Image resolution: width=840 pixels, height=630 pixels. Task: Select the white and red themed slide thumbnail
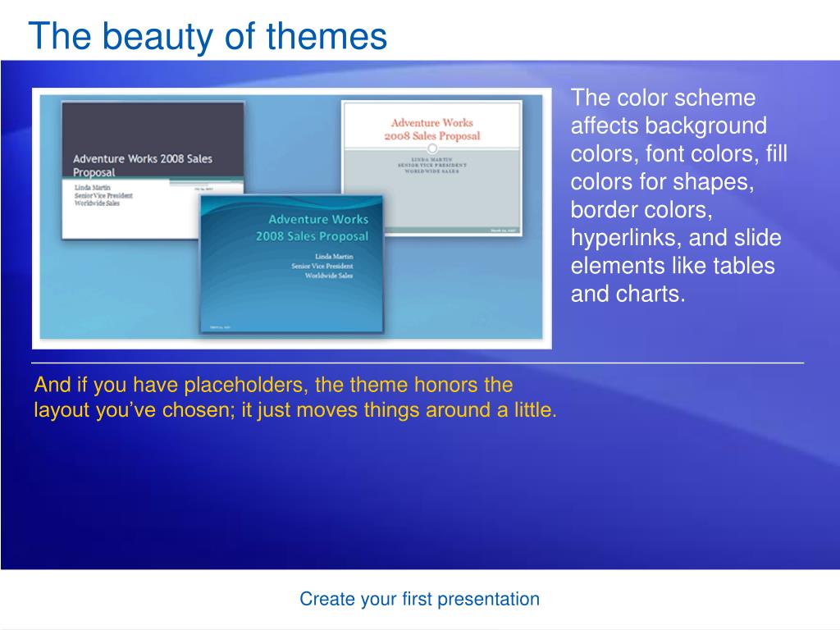[431, 168]
